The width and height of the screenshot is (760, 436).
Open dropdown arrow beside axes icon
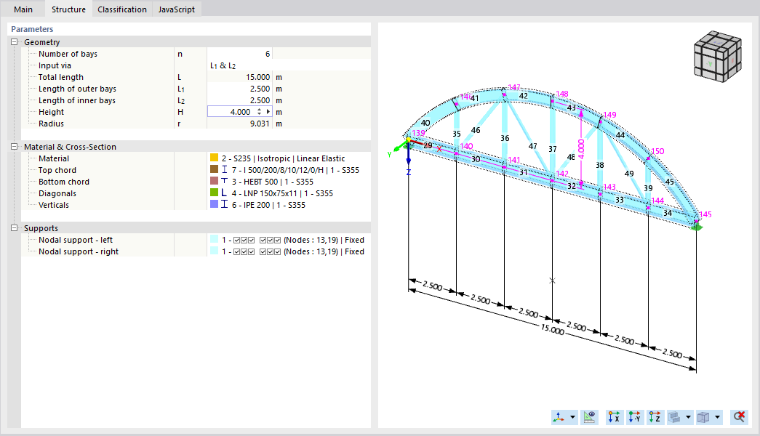(x=572, y=417)
